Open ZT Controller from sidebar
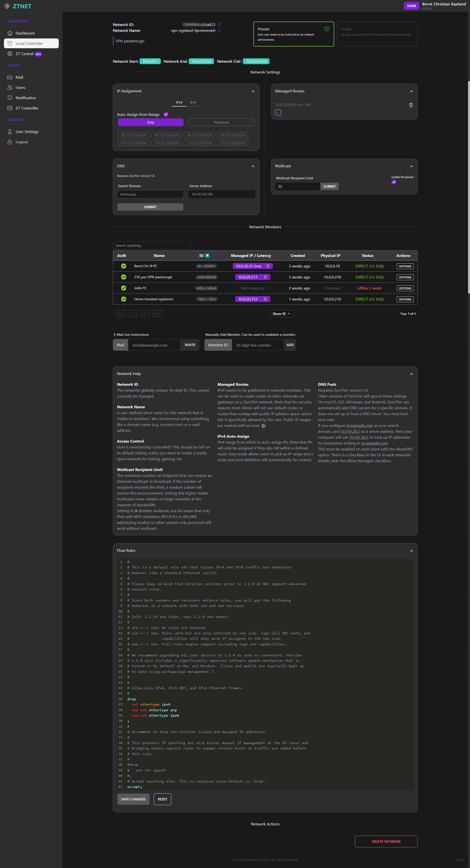The width and height of the screenshot is (470, 868). click(27, 108)
